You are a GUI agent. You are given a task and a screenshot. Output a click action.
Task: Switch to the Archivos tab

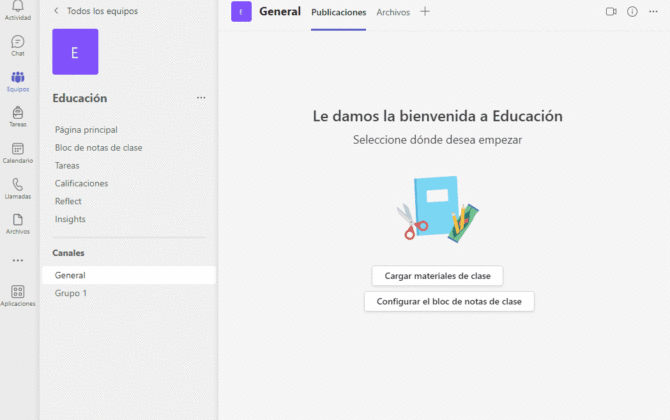(x=393, y=12)
